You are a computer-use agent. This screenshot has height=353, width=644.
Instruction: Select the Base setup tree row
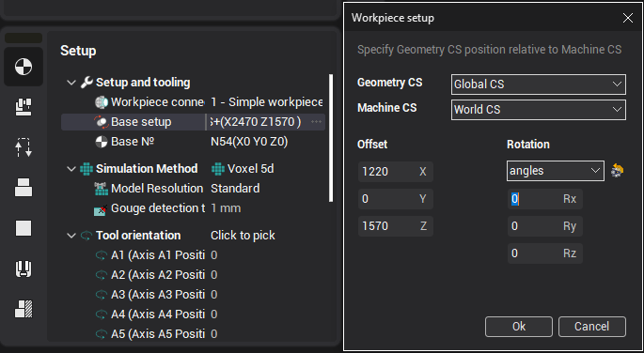[x=193, y=122]
